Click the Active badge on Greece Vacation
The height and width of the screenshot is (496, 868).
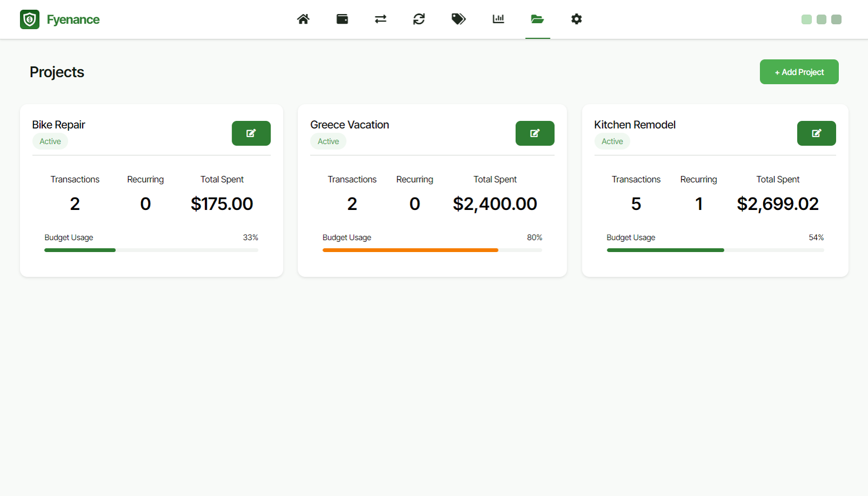pos(328,141)
